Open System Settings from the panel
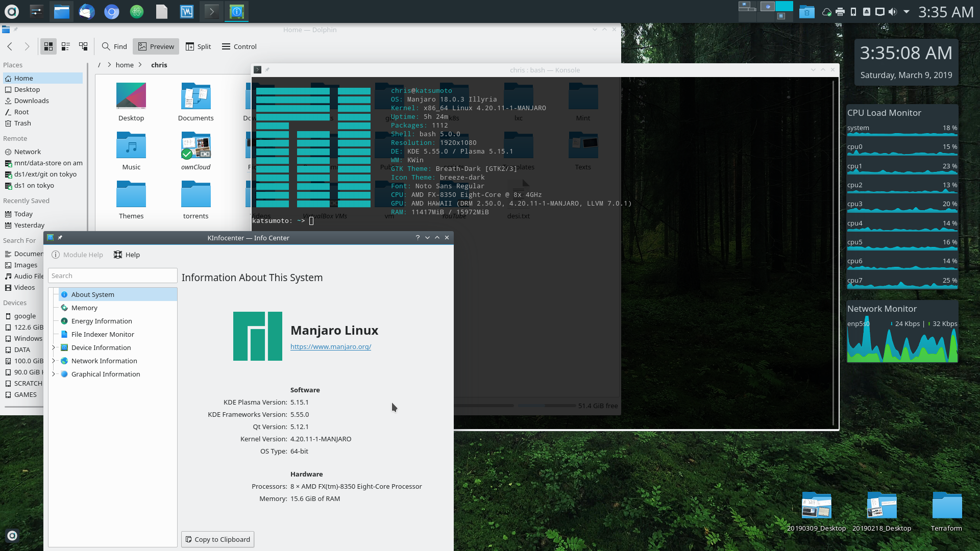Viewport: 980px width, 551px height. [36, 11]
